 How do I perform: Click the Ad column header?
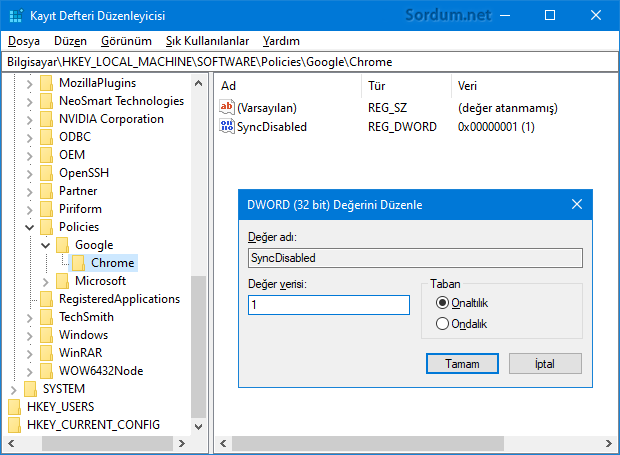[288, 86]
